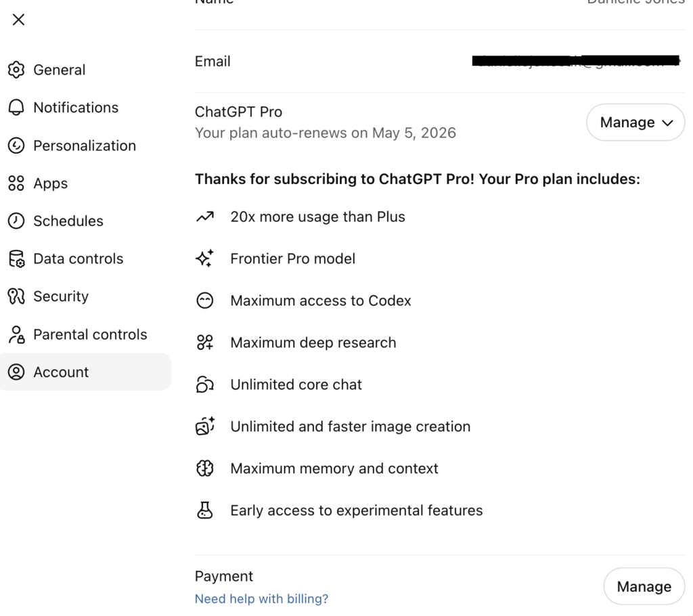Open the Data controls settings tab

[x=79, y=259]
